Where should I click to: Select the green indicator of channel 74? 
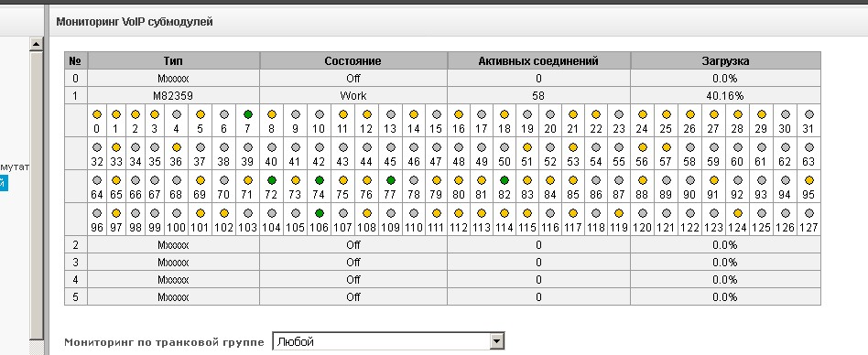tap(319, 180)
